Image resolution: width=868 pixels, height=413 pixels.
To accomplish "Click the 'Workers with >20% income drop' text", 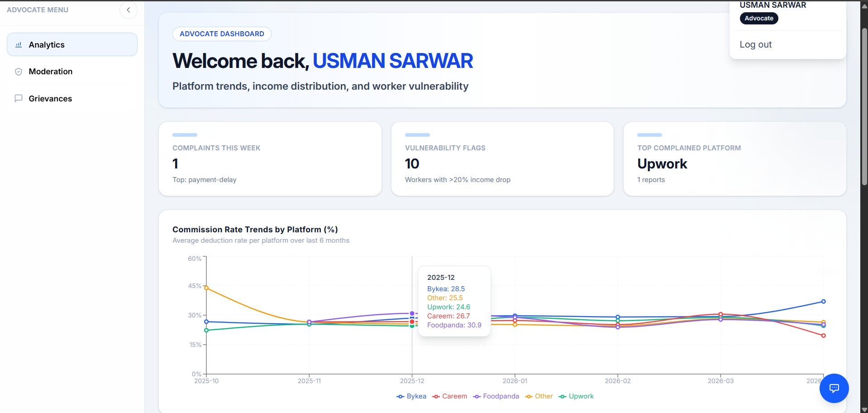I will coord(458,180).
